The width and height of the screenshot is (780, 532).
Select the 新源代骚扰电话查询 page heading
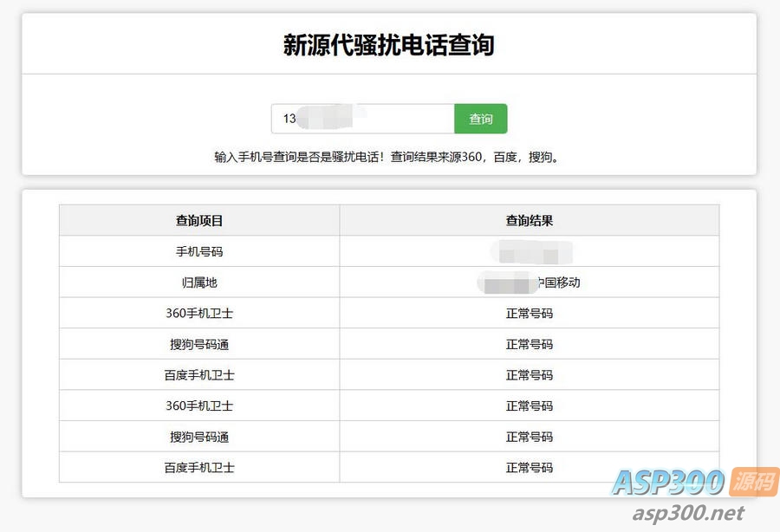pos(388,45)
